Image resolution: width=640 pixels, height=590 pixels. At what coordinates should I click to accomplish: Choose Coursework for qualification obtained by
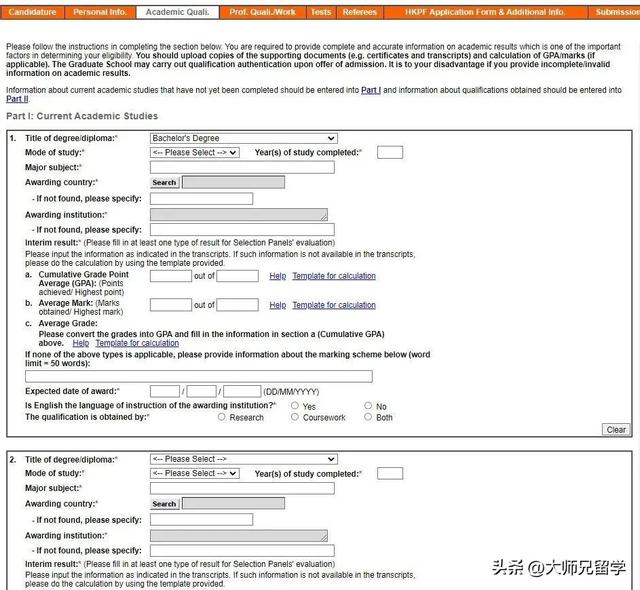[x=295, y=417]
